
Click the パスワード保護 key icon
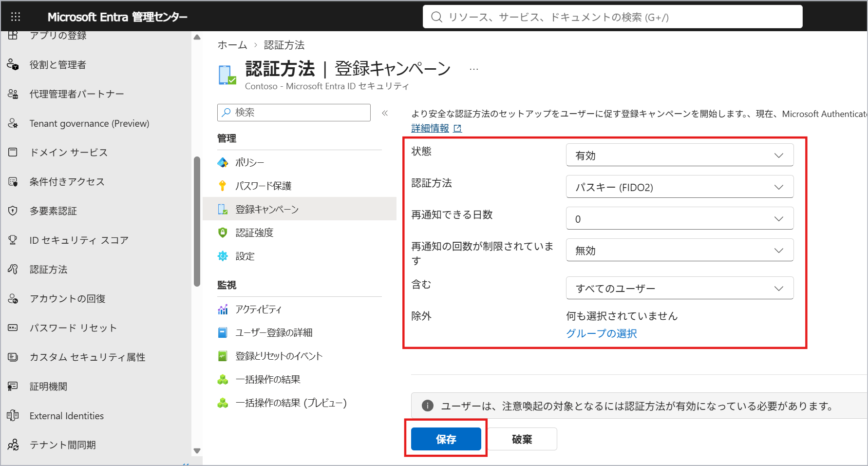point(223,186)
